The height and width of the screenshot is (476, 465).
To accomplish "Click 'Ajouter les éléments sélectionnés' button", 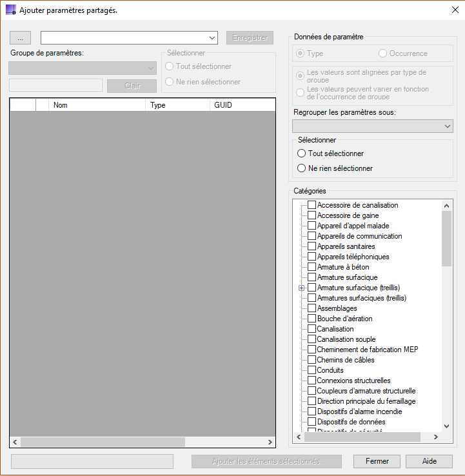I will pos(266,461).
